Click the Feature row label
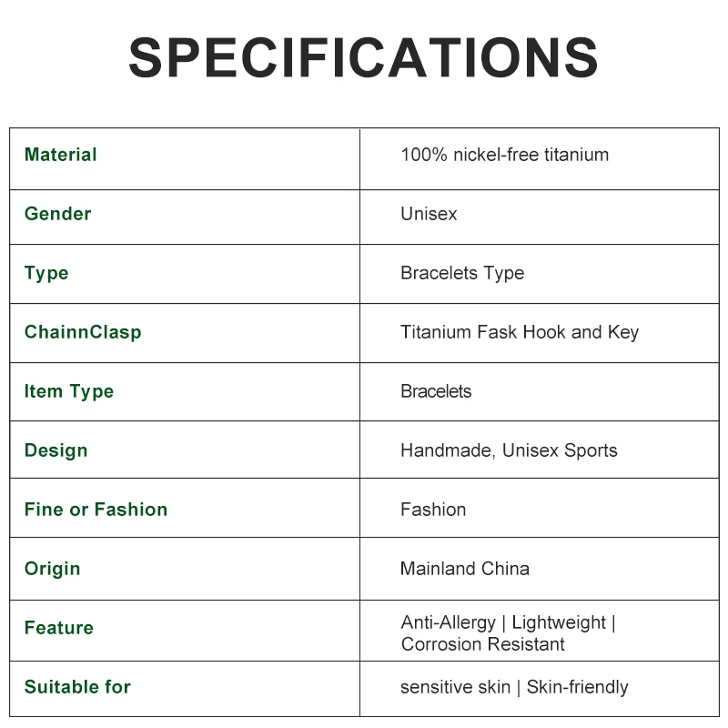The image size is (728, 728). tap(59, 628)
